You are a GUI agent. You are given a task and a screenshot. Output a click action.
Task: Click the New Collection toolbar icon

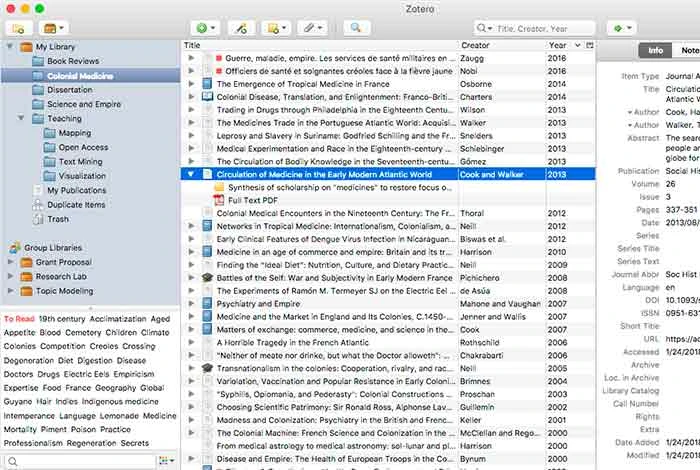[18, 29]
